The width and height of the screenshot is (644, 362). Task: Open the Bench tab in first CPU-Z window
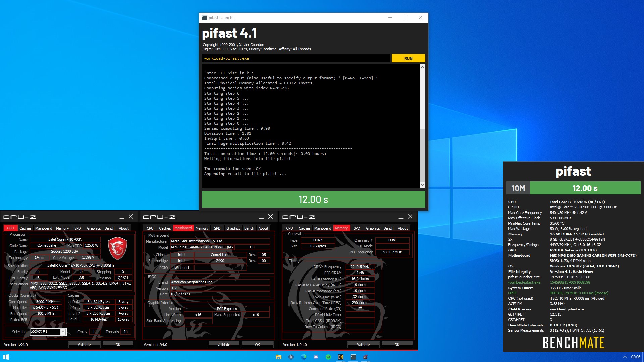pyautogui.click(x=110, y=228)
